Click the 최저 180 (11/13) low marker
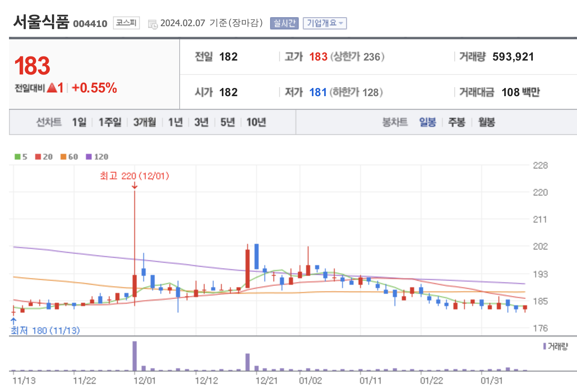The width and height of the screenshot is (577, 392). pos(45,330)
